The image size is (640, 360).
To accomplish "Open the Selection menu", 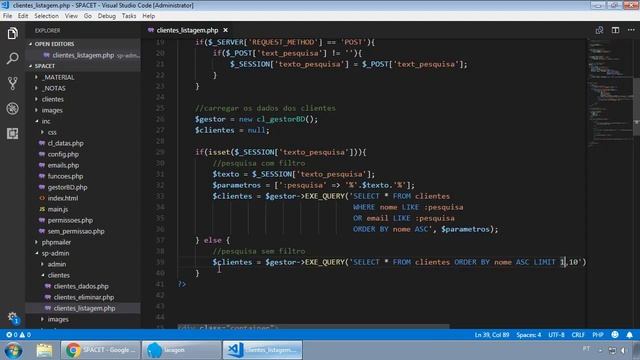I will (x=46, y=16).
